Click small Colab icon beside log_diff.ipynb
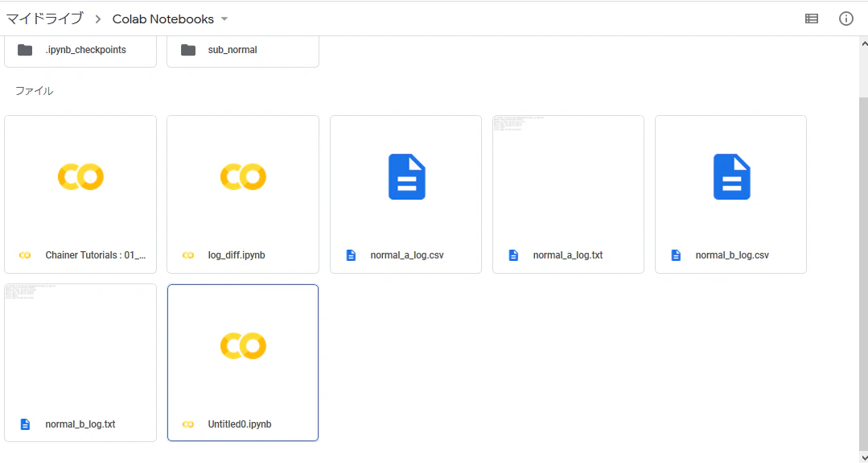The image size is (868, 463). coord(188,255)
